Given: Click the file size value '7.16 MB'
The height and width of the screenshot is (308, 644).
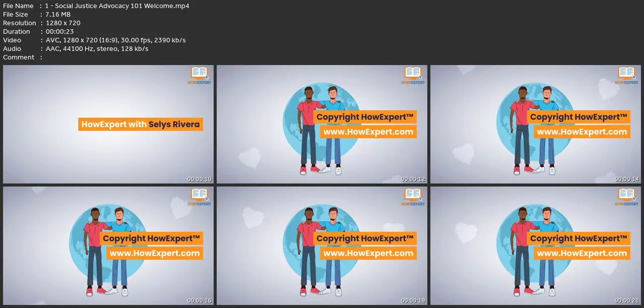Looking at the screenshot, I should (x=58, y=15).
